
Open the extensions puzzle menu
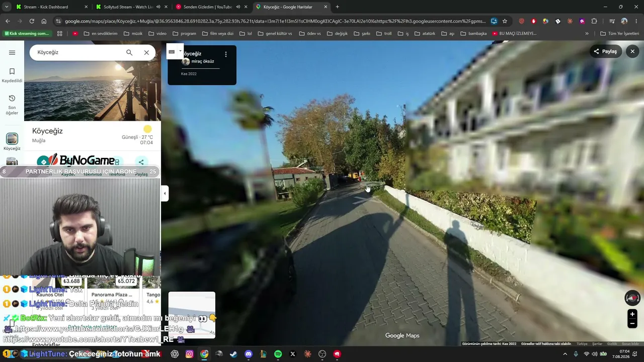click(x=594, y=21)
